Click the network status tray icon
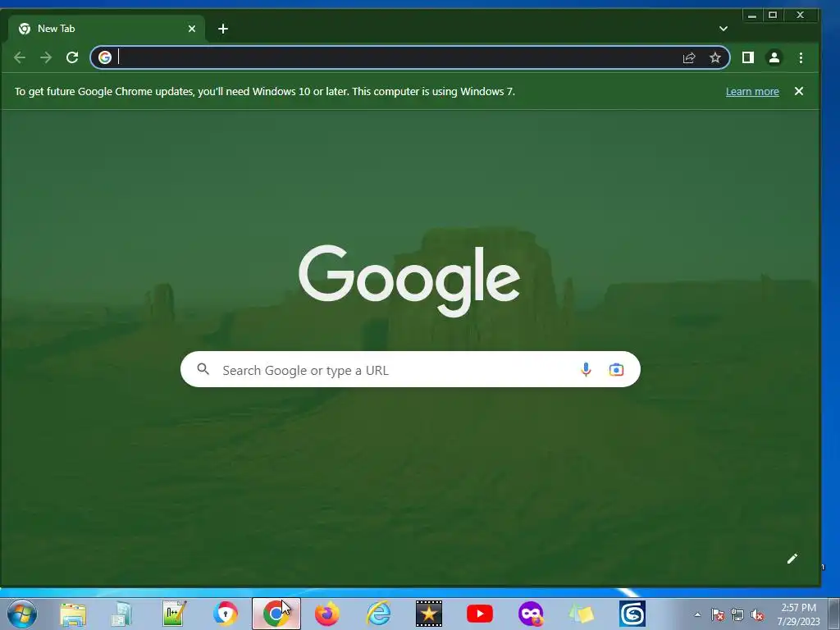 (x=737, y=614)
